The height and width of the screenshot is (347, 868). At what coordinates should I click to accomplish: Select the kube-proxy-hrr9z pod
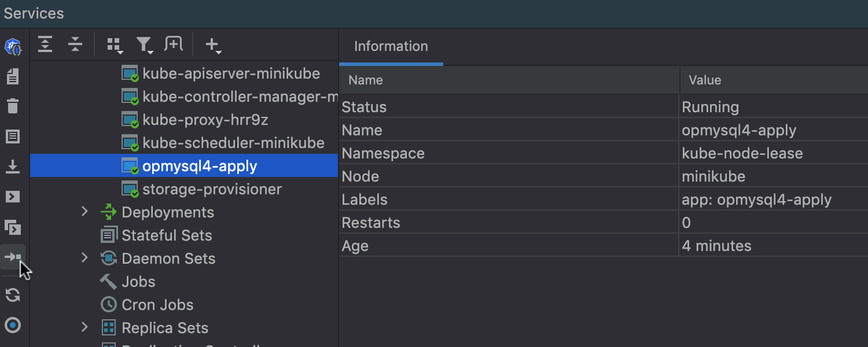205,120
